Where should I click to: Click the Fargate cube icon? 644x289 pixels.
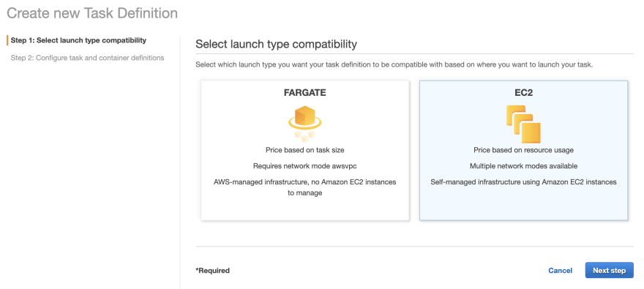point(304,123)
